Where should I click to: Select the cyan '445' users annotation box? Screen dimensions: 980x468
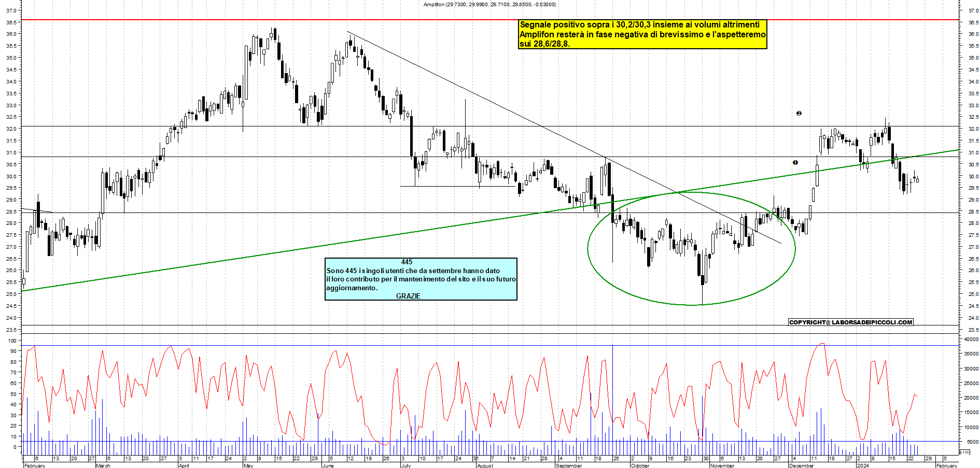pos(421,279)
